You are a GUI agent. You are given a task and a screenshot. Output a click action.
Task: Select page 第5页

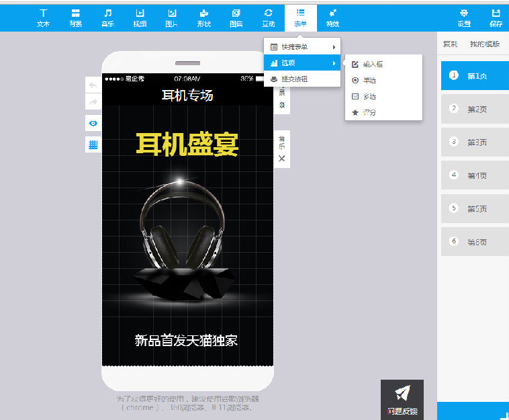tap(475, 208)
